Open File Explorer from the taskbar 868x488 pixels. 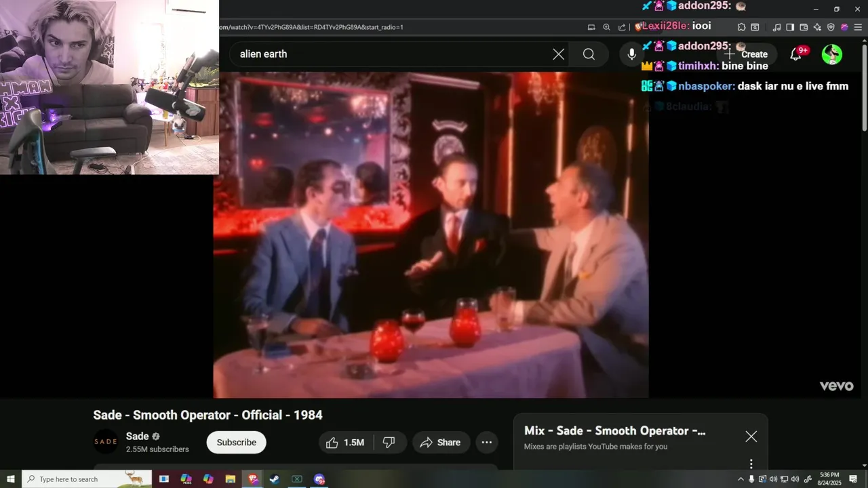pyautogui.click(x=230, y=479)
